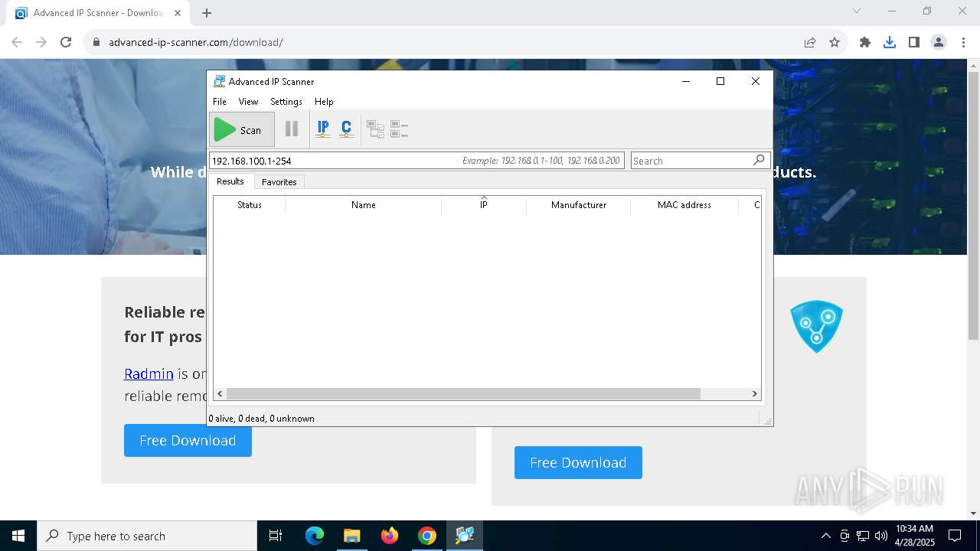Sort by the IP column header
Viewport: 980px width, 551px height.
tap(484, 205)
